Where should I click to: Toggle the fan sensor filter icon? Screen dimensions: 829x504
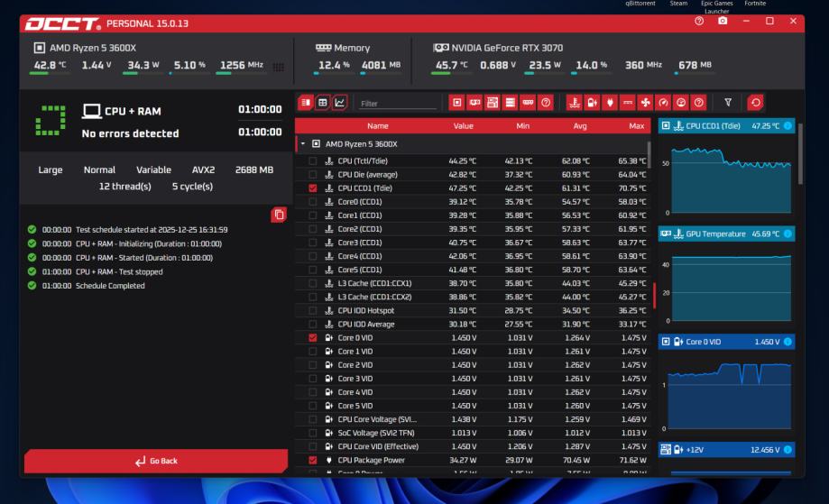[646, 103]
